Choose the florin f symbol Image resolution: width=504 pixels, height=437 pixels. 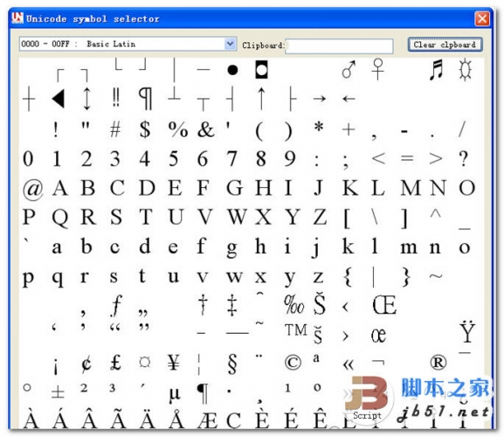tap(115, 306)
